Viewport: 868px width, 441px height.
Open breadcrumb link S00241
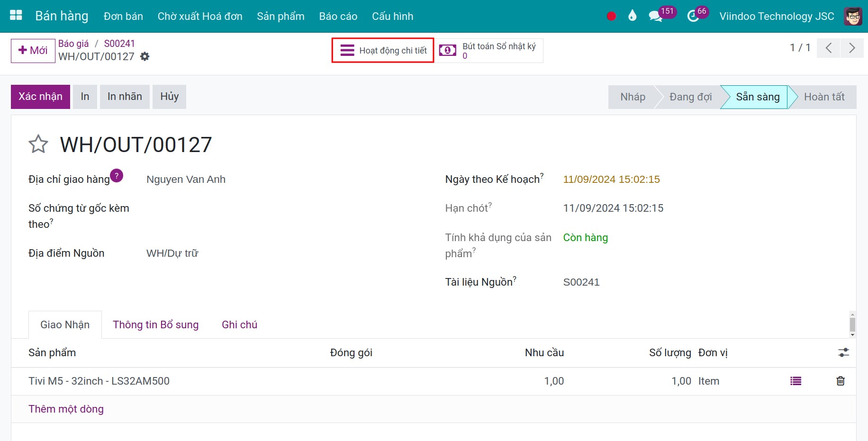point(119,44)
